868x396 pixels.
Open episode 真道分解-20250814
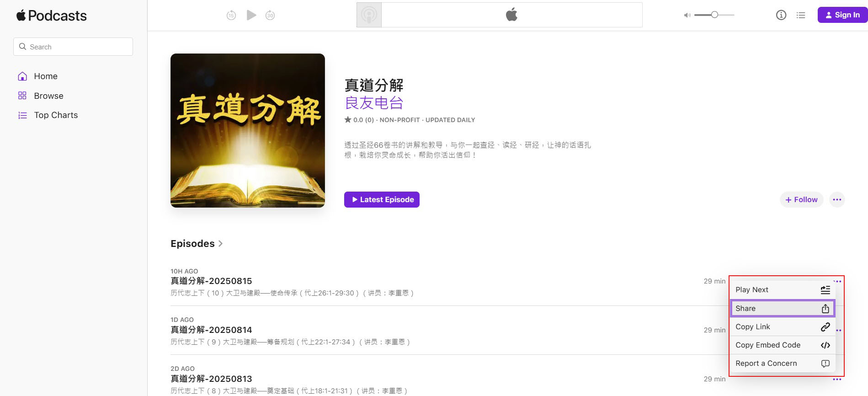pos(211,330)
